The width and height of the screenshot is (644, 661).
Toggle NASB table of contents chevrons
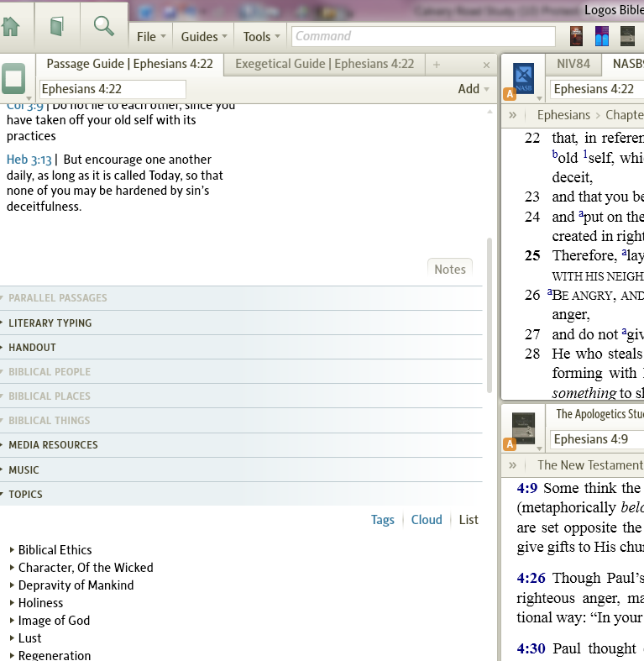click(512, 115)
